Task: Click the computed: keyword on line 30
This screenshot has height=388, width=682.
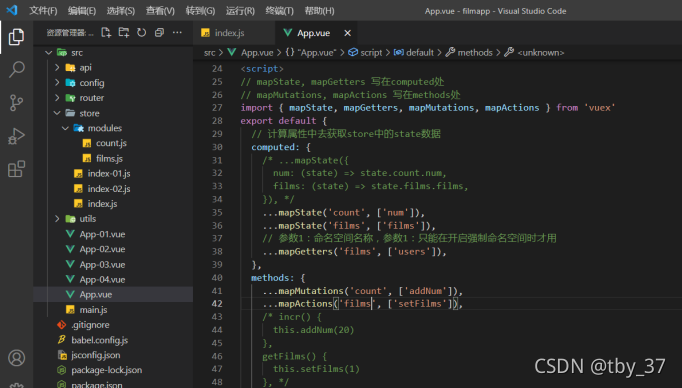Action: (275, 147)
